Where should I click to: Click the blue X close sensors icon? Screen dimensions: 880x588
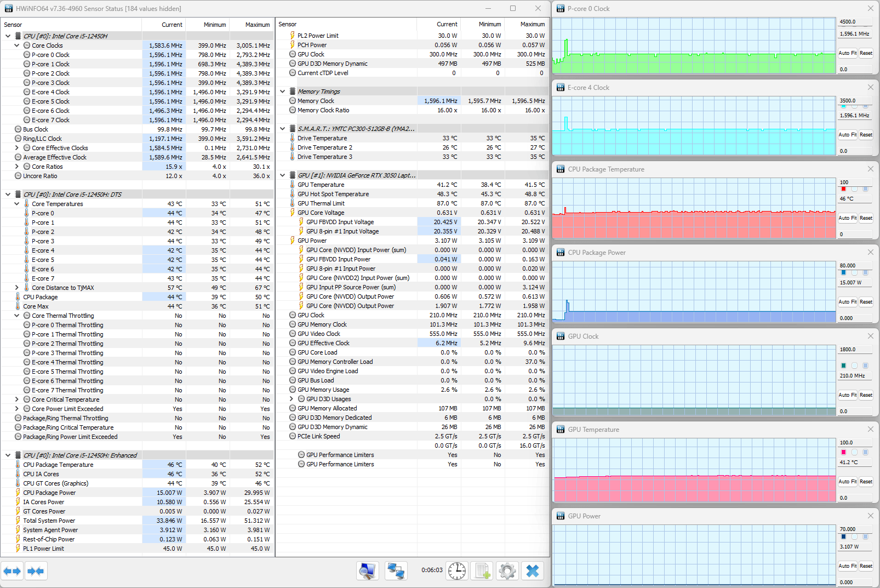(533, 571)
